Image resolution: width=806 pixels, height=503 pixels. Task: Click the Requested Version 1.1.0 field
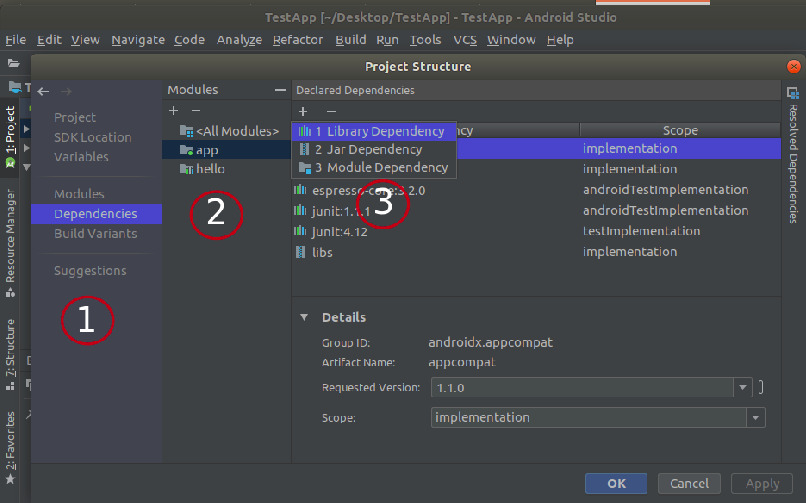point(582,387)
